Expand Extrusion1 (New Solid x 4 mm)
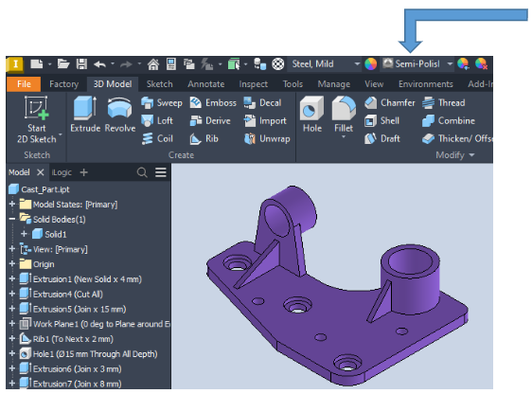 [12, 279]
